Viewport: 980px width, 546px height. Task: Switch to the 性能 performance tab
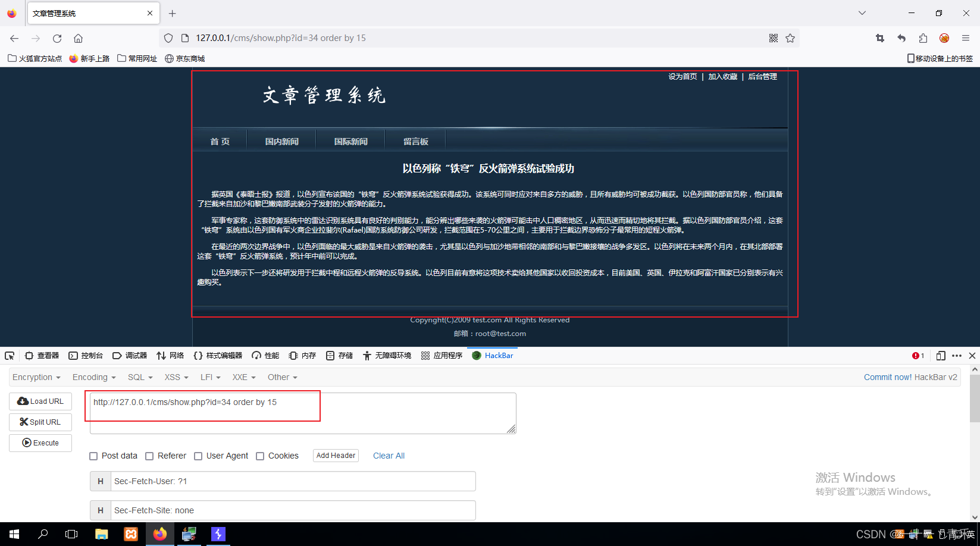pyautogui.click(x=265, y=356)
